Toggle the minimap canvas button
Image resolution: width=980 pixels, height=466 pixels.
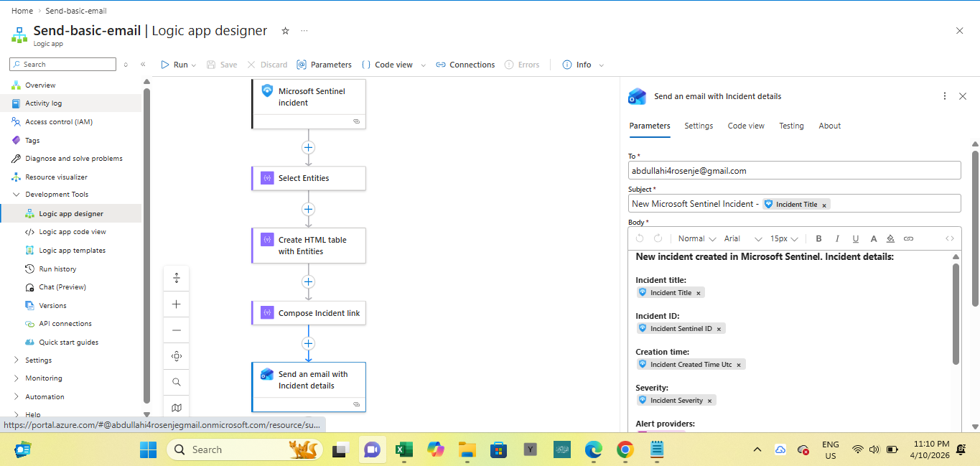(177, 407)
